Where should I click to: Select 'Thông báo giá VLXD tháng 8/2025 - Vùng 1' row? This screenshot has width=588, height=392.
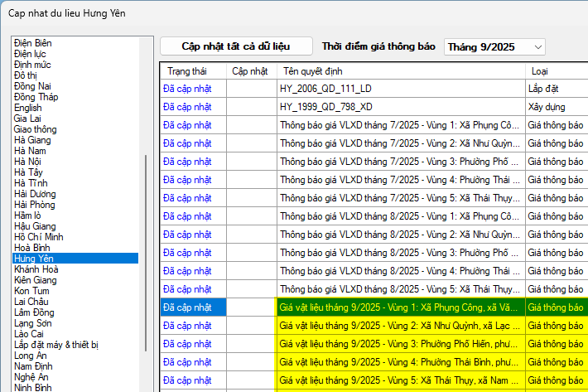[x=401, y=216]
